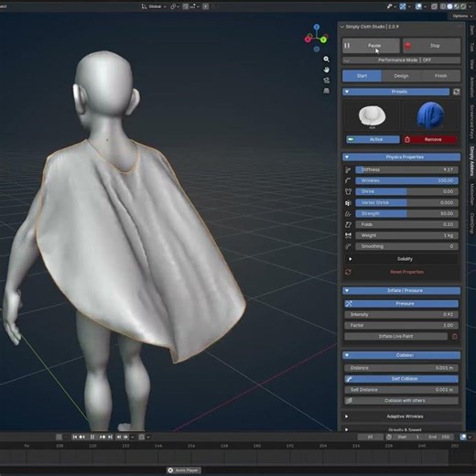Click the Strength slider

click(406, 214)
